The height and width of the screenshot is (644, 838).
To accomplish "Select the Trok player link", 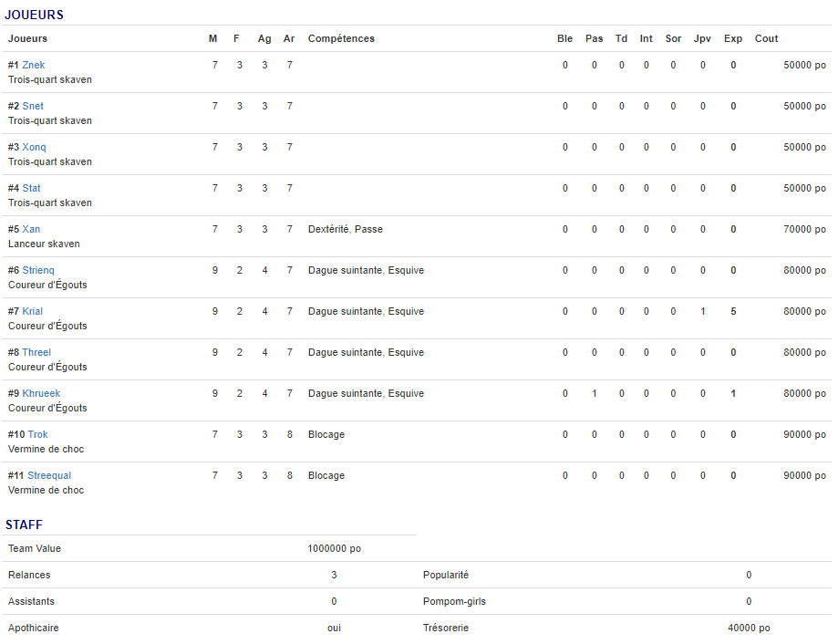I will point(37,434).
